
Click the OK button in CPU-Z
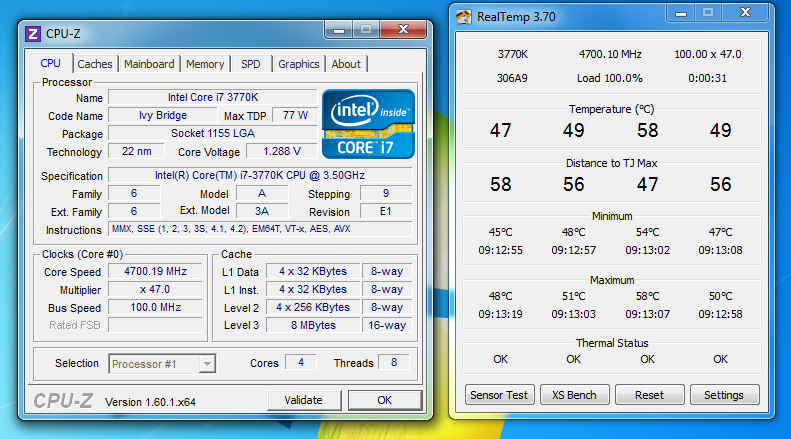pyautogui.click(x=384, y=400)
